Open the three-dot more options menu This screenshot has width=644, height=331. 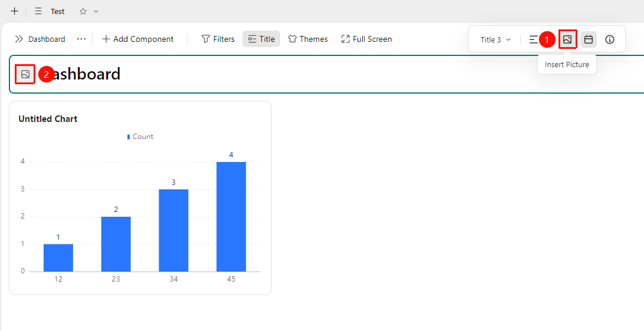pyautogui.click(x=81, y=39)
